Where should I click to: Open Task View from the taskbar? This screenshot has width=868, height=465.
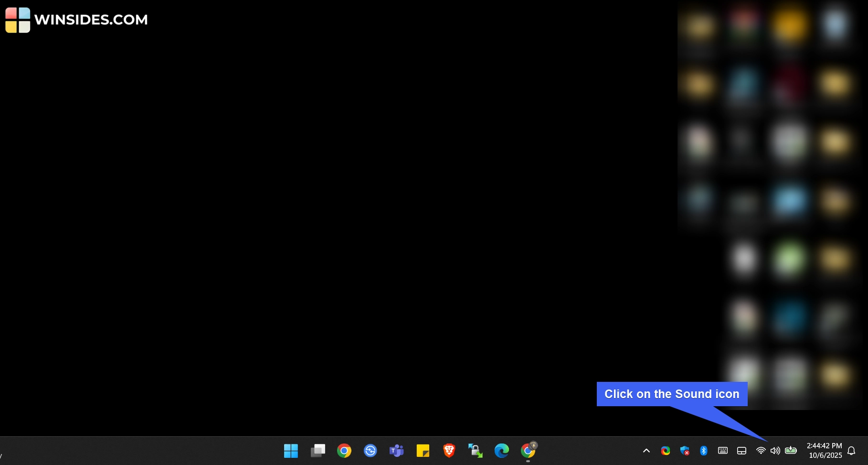[x=318, y=451]
